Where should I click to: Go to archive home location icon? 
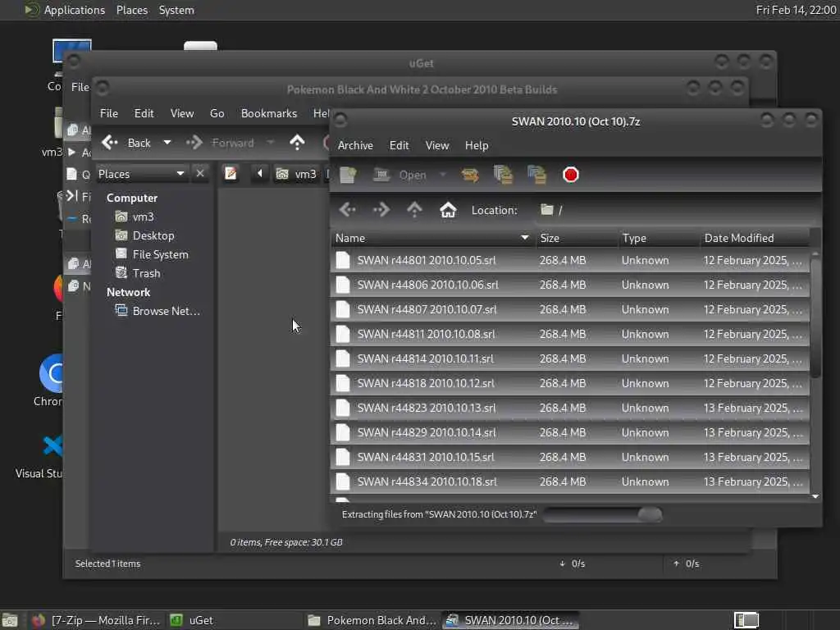tap(448, 210)
